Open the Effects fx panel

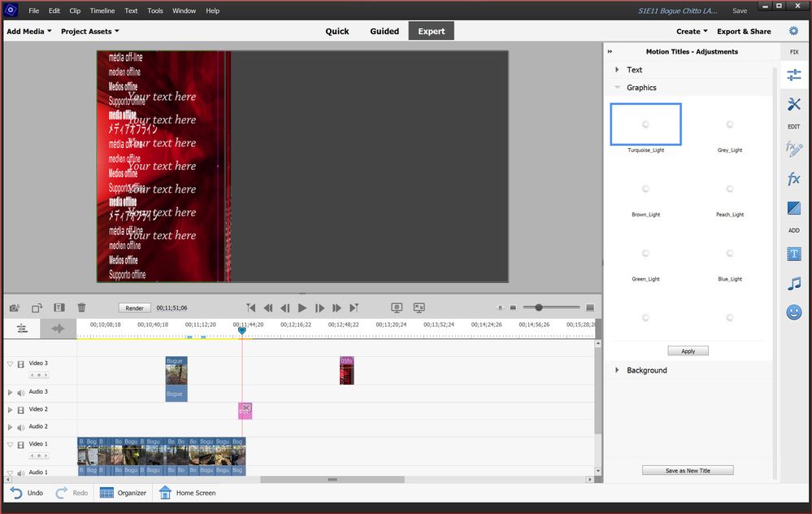793,179
